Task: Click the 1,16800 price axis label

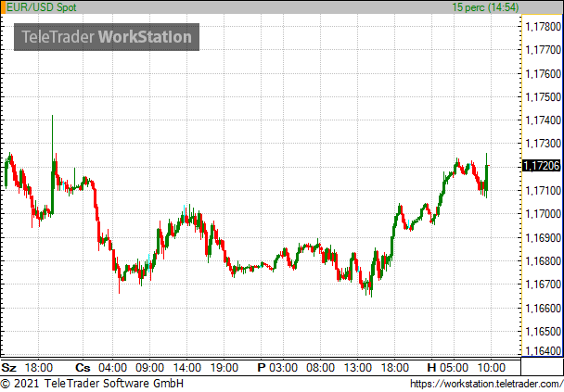Action: click(x=544, y=261)
